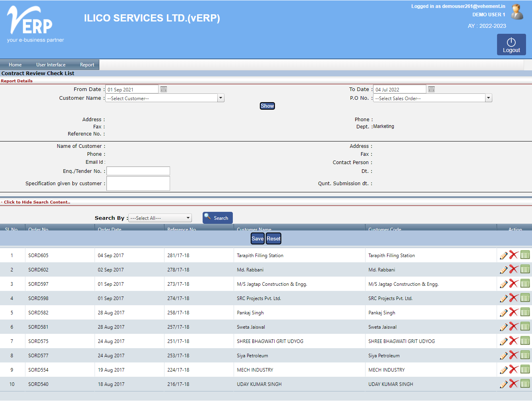Edit order SORD598 with pencil icon

(x=504, y=298)
